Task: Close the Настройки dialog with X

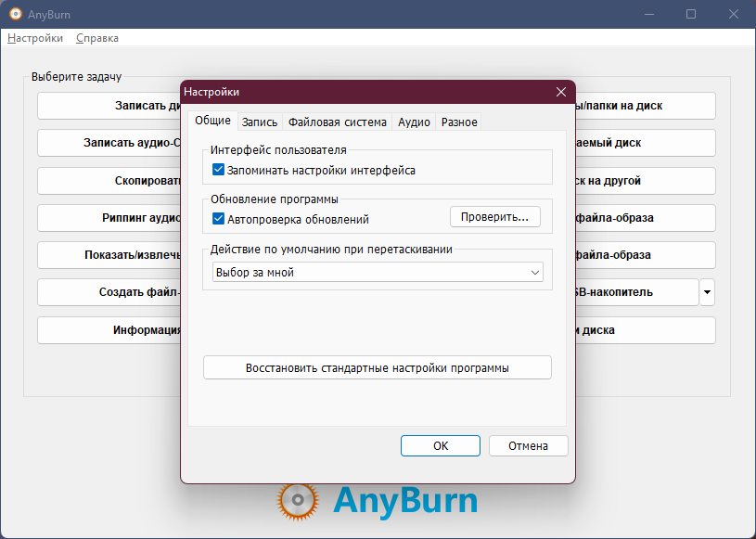Action: [x=560, y=92]
